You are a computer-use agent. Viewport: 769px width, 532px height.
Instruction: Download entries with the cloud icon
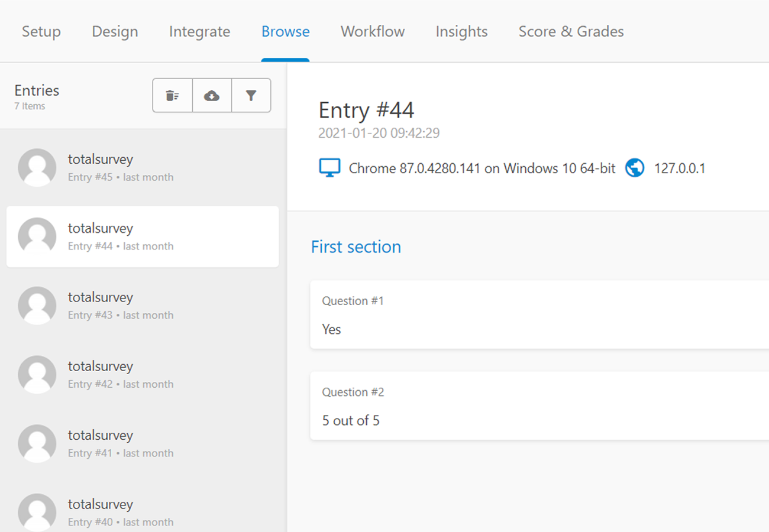click(212, 95)
